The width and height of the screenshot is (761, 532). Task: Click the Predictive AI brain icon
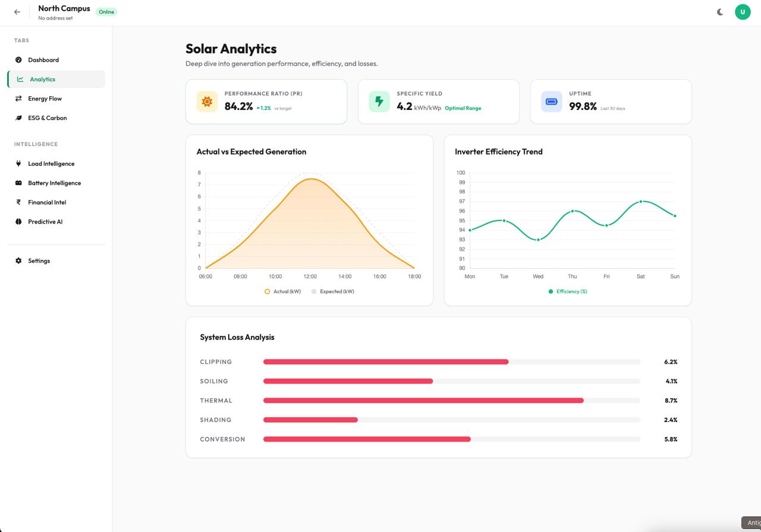pos(18,222)
